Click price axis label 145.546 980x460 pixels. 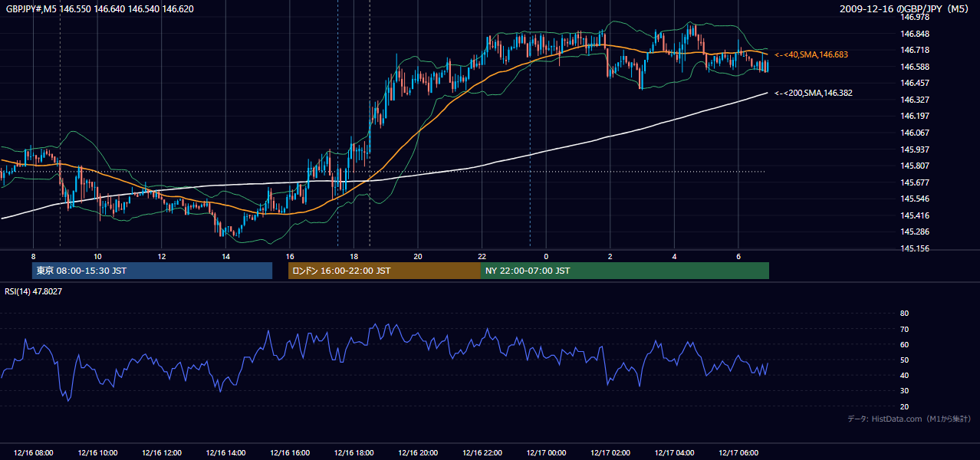point(913,199)
